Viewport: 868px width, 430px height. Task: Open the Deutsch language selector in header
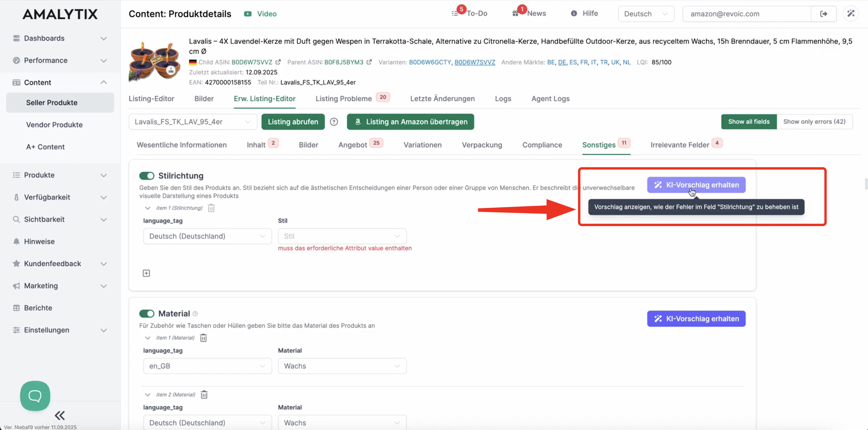coord(646,14)
